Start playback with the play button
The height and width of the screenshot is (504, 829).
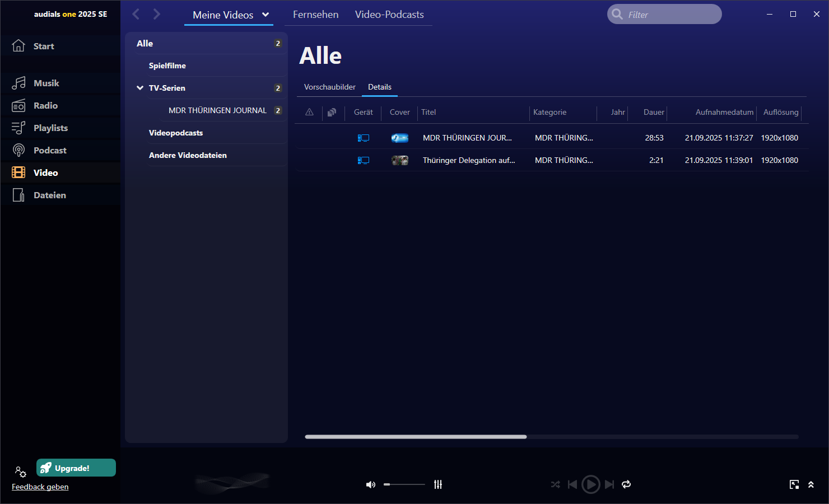[x=590, y=484]
